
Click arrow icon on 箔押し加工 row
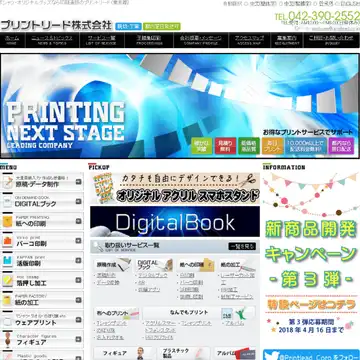pyautogui.click(x=78, y=280)
